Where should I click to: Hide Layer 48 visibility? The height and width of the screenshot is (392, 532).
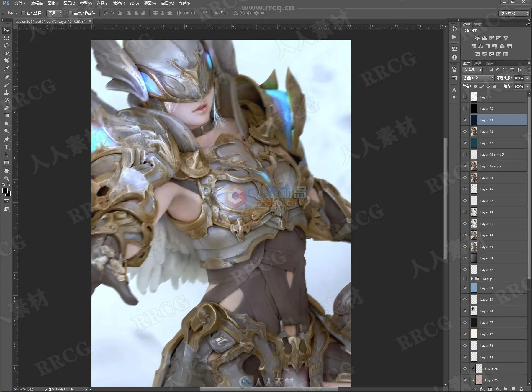[465, 132]
